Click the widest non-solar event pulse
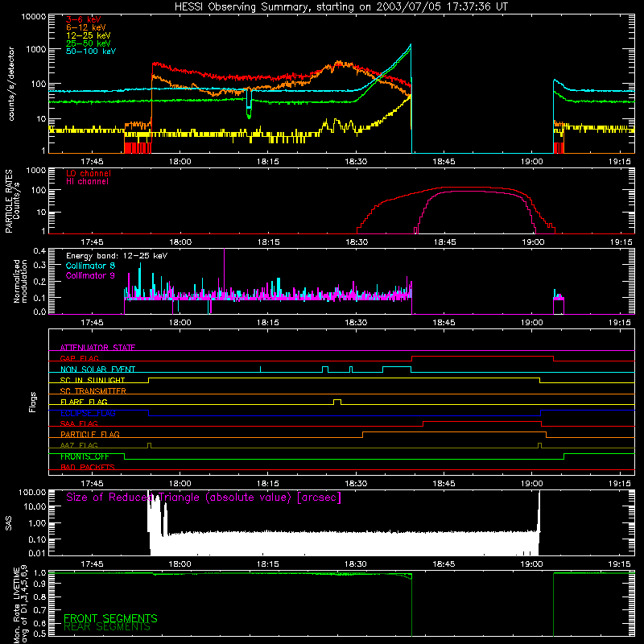This screenshot has height=644, width=644. tap(397, 367)
